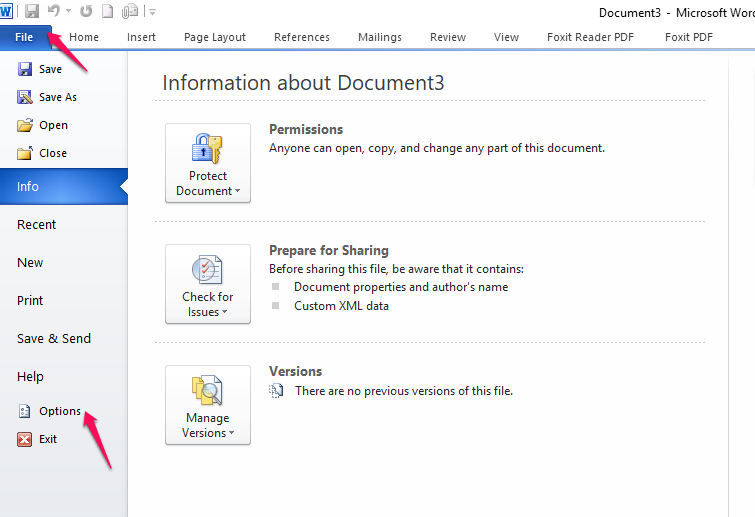Click the Save icon in Quick Access Toolbar
Viewport: 755px width, 517px height.
[31, 11]
